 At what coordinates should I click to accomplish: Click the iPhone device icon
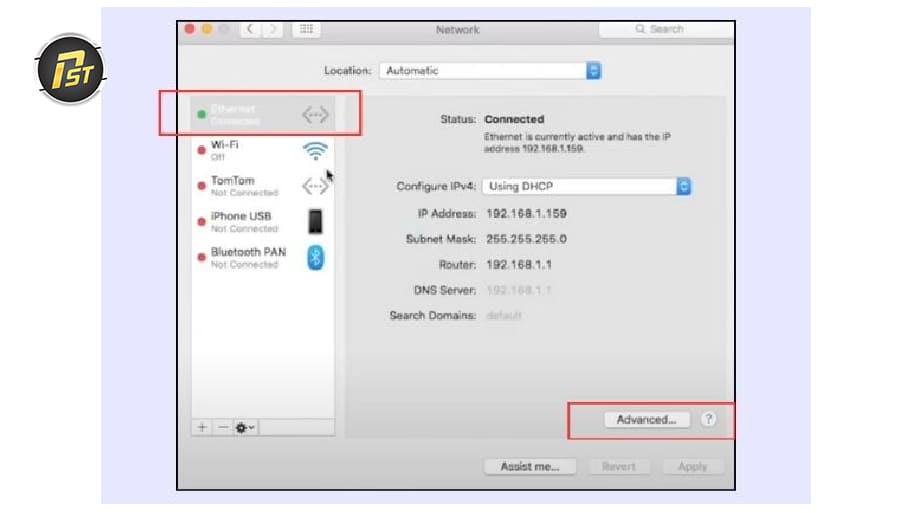(315, 221)
